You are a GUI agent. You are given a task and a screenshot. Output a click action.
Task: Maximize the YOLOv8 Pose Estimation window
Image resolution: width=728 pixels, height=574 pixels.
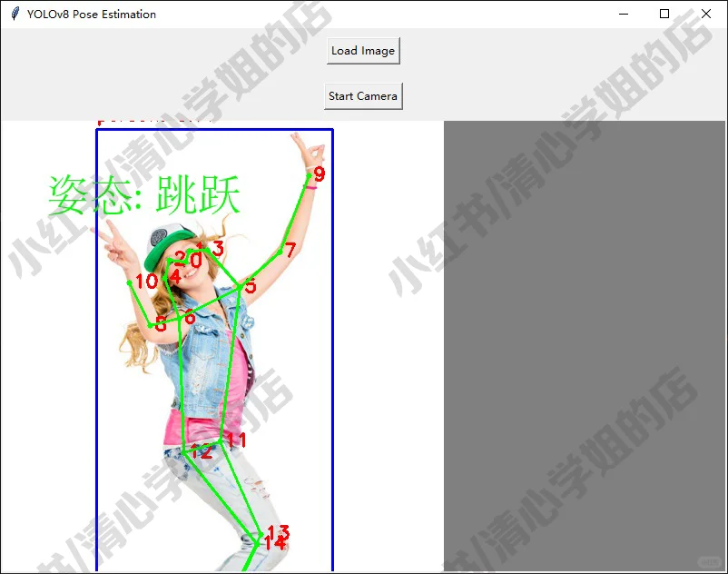[664, 14]
